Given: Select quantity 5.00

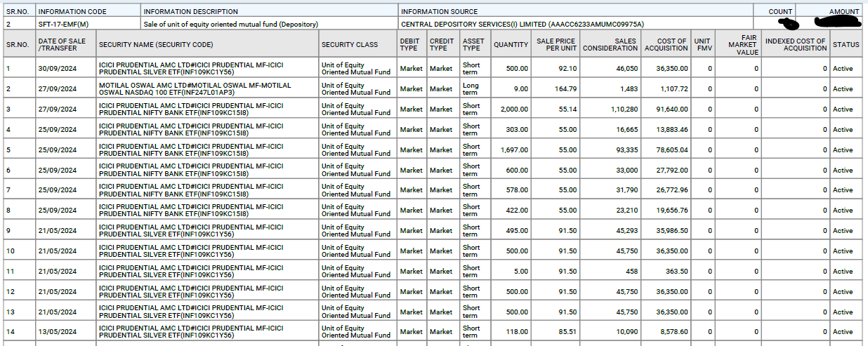Looking at the screenshot, I should [x=520, y=272].
